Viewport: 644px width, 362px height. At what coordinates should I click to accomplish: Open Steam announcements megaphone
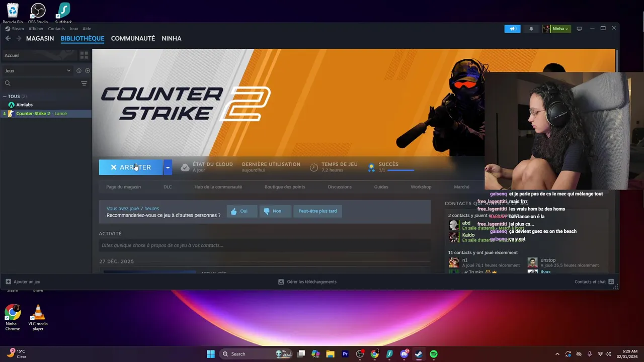[x=513, y=29]
